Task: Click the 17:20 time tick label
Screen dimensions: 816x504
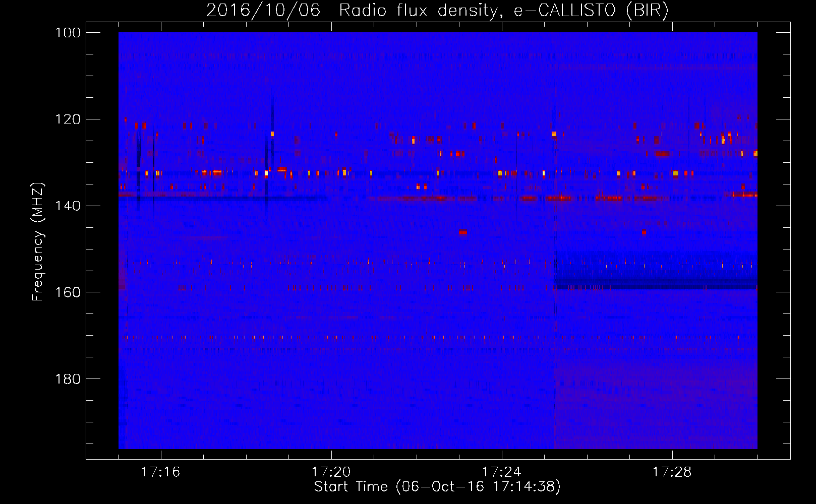Action: click(331, 472)
